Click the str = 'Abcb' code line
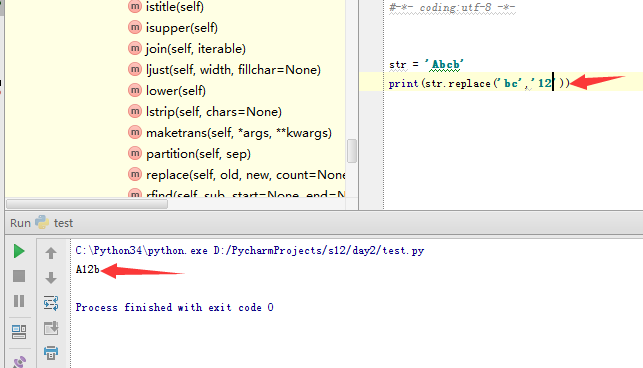The width and height of the screenshot is (643, 368). (x=426, y=64)
